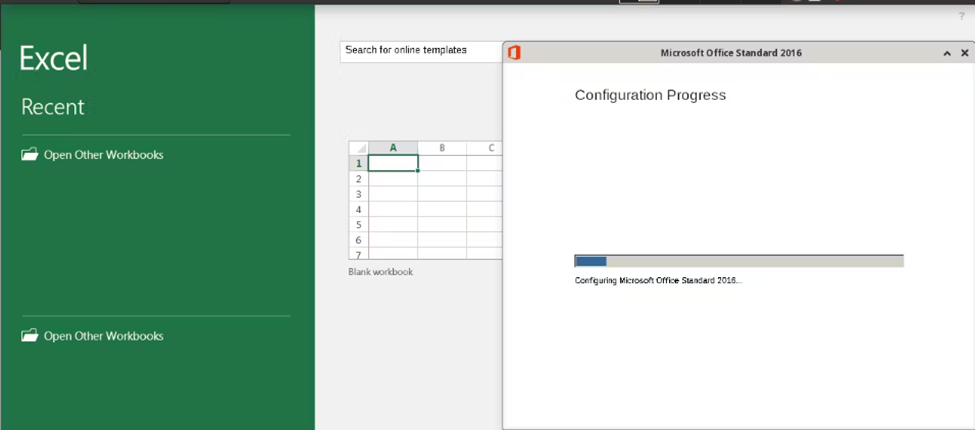Screen dimensions: 975x430
Task: Click the Recent heading in the green sidebar
Action: 53,107
